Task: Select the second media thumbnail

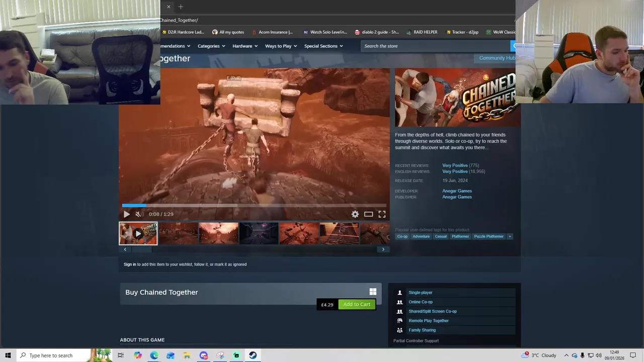Action: (179, 233)
